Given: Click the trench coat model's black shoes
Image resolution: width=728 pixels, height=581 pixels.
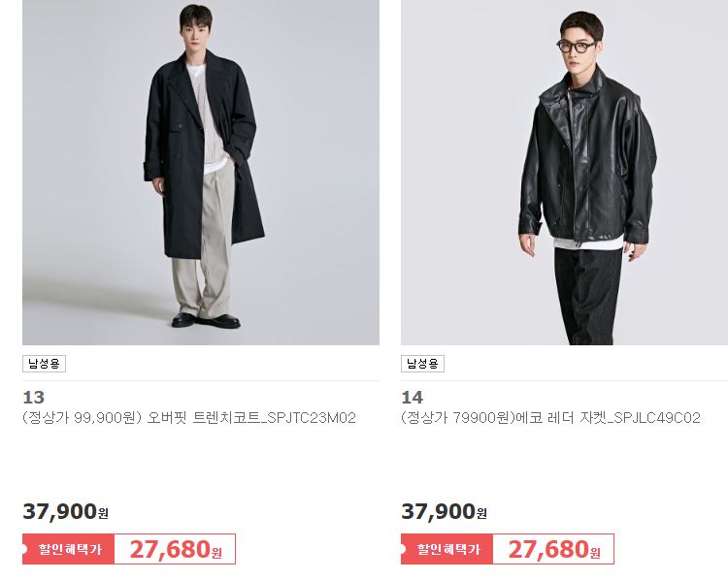Looking at the screenshot, I should 206,320.
